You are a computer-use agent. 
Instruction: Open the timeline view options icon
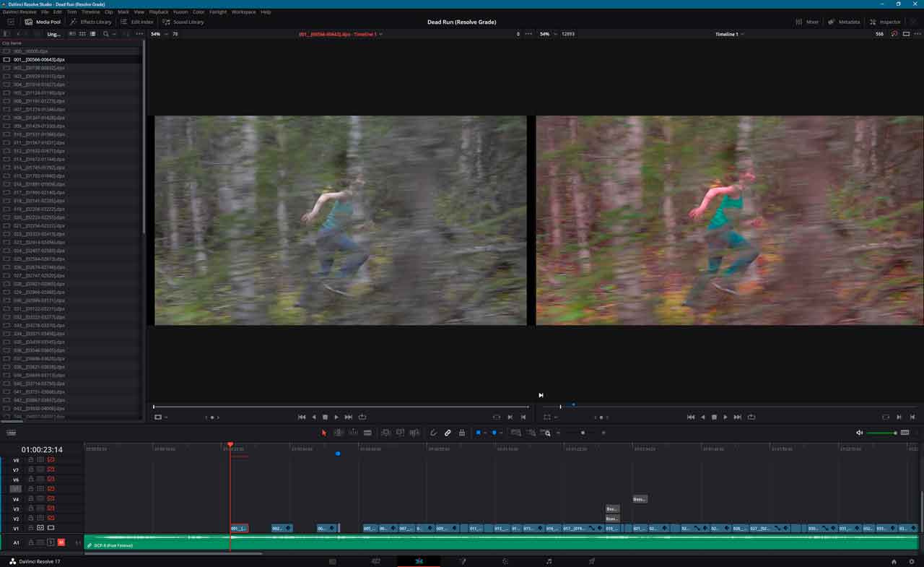[11, 433]
